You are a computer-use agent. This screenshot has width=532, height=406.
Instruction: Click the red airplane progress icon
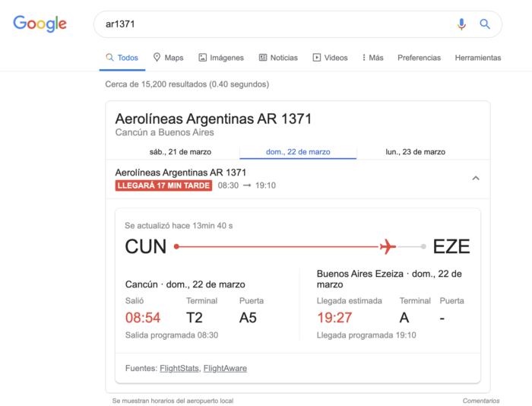[x=388, y=246]
